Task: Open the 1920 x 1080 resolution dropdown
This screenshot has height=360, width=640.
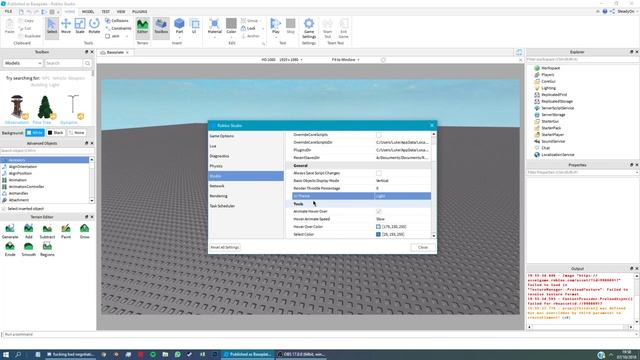Action: (291, 60)
